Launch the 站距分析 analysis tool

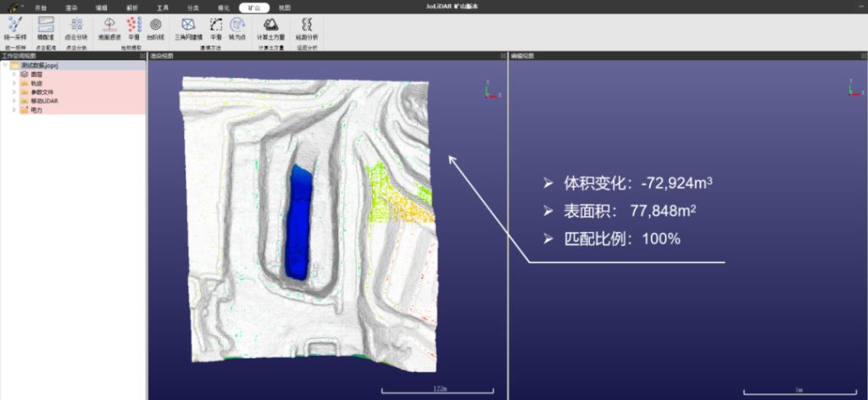307,25
